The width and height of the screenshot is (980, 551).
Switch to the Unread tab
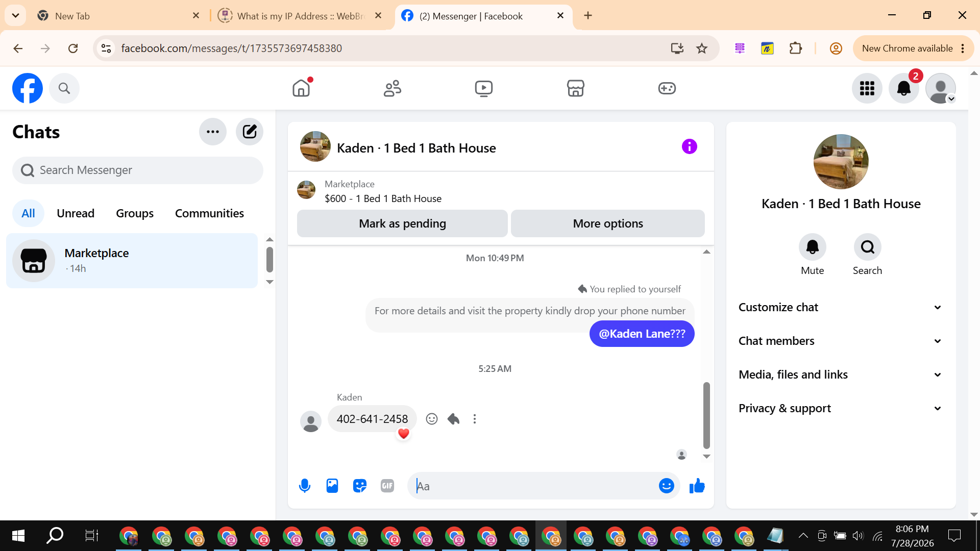76,213
